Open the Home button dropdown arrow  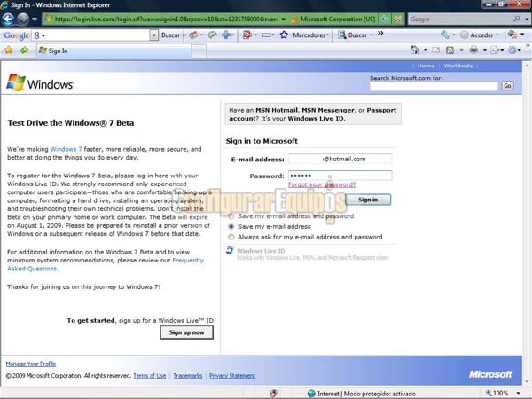pos(426,51)
